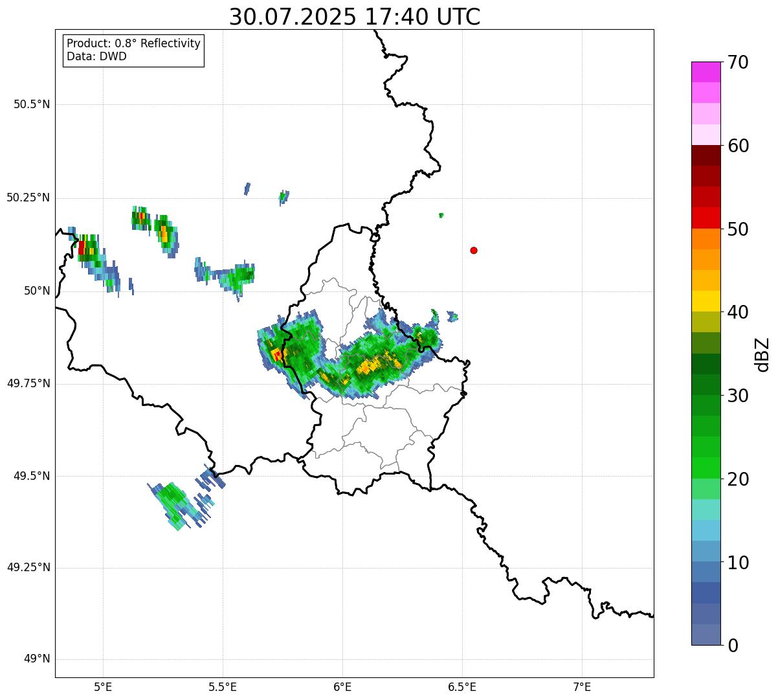Click the 50°N latitude label
Screen dimensions: 778x700
point(37,291)
